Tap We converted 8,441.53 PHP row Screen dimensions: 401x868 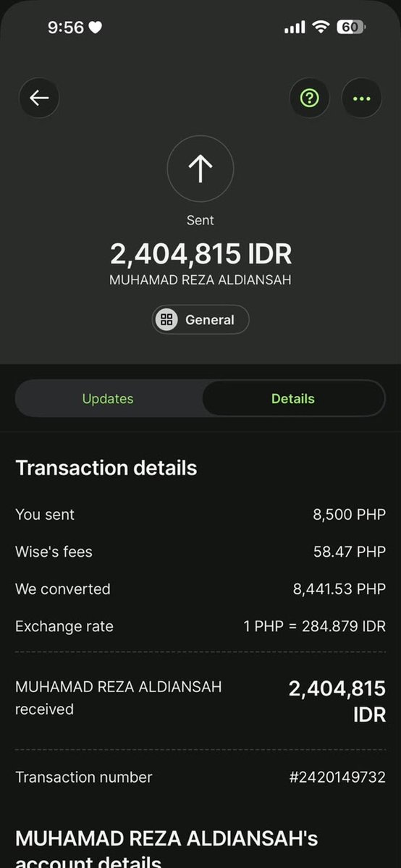pos(200,589)
